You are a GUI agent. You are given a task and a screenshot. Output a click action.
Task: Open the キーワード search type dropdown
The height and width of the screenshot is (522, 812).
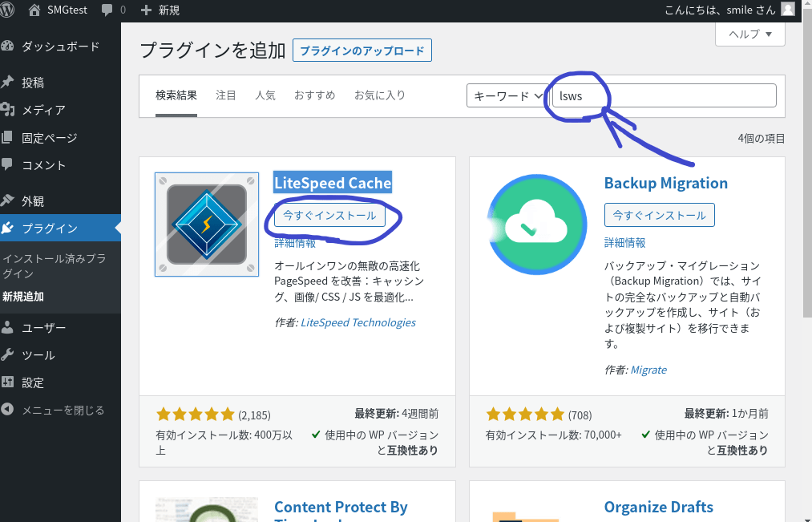coord(507,95)
